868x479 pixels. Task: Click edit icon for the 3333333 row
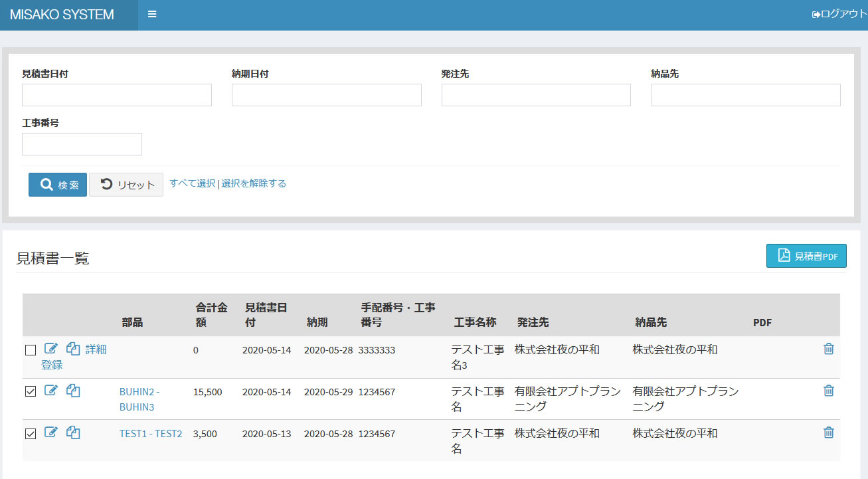click(51, 349)
